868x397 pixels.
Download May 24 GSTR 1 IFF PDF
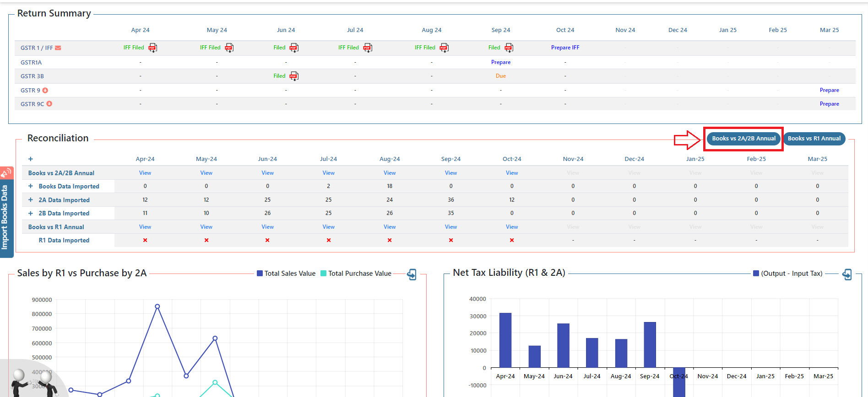tap(229, 48)
